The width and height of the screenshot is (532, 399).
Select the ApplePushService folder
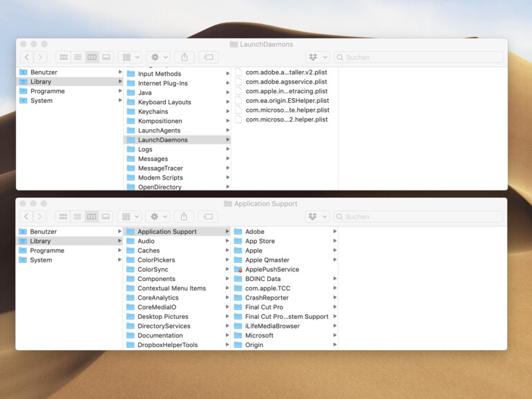pos(272,269)
